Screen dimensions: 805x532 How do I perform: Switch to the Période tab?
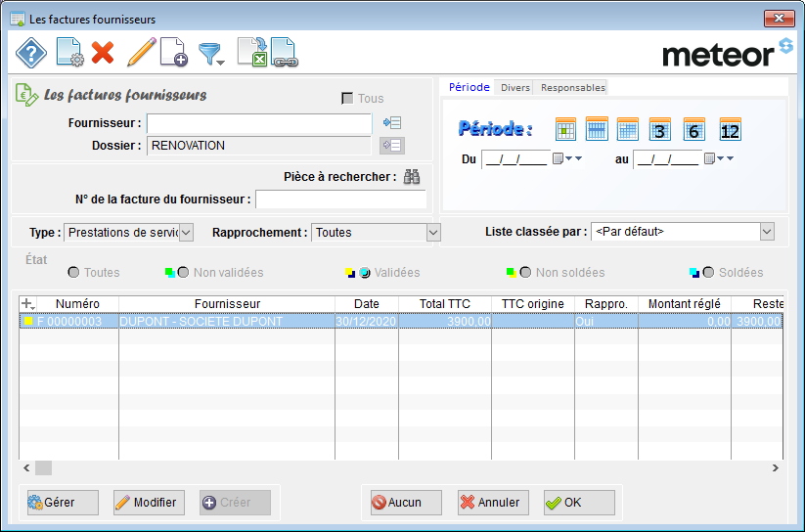coord(469,87)
